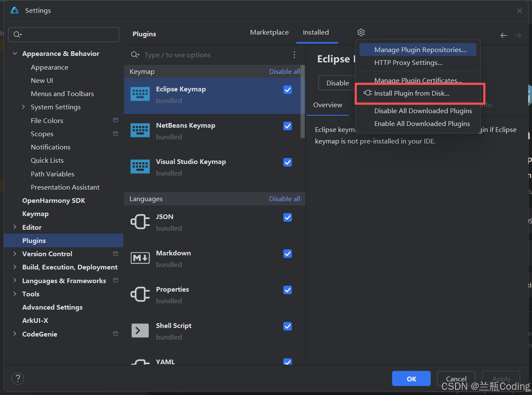Click the back navigation arrow
This screenshot has height=395, width=532.
point(504,35)
